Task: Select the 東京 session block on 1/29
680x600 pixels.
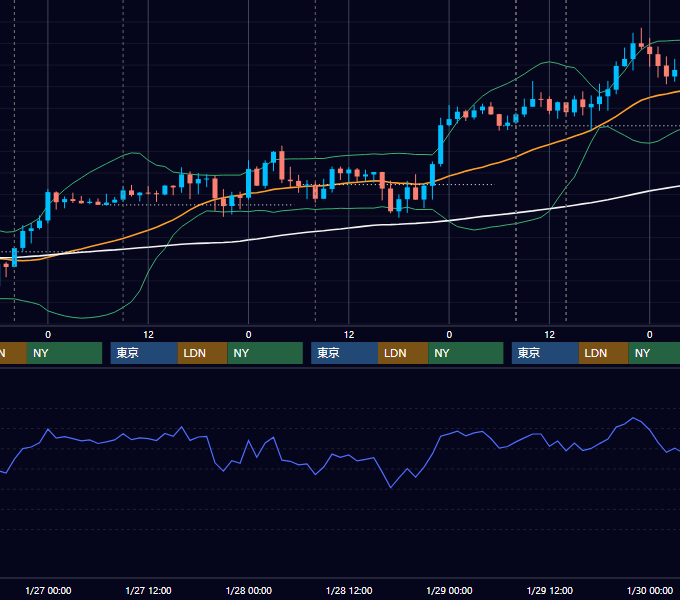Action: pyautogui.click(x=546, y=353)
